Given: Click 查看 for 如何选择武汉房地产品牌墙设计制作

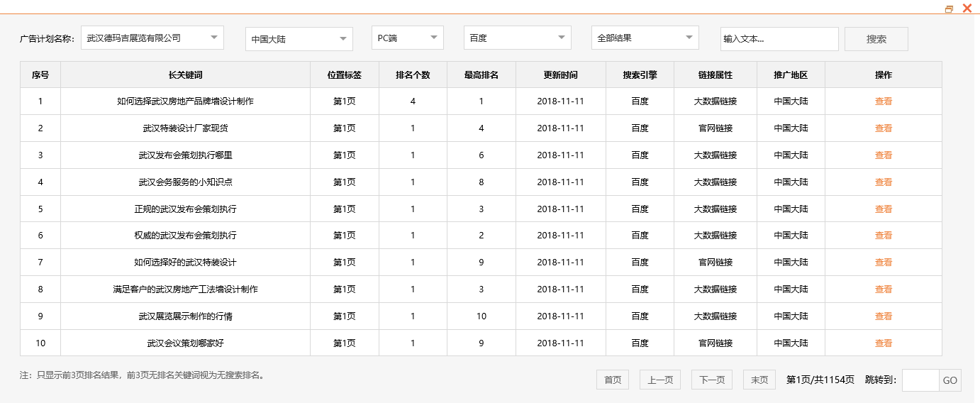Looking at the screenshot, I should coord(884,101).
